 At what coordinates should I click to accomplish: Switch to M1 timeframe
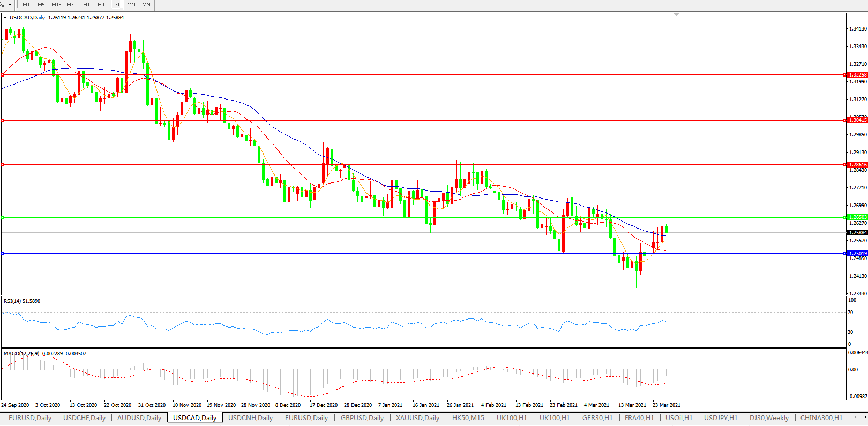26,5
